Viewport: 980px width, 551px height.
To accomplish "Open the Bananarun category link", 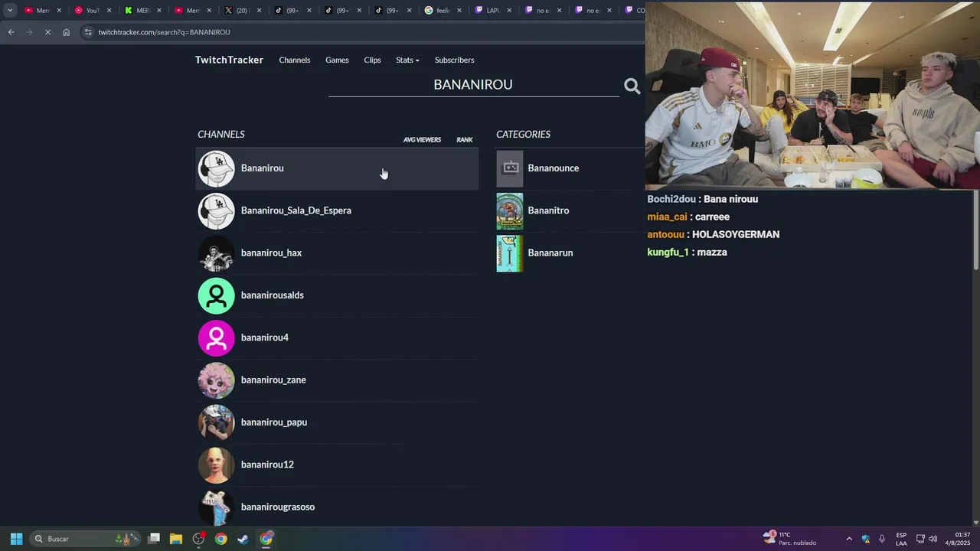I will 550,253.
